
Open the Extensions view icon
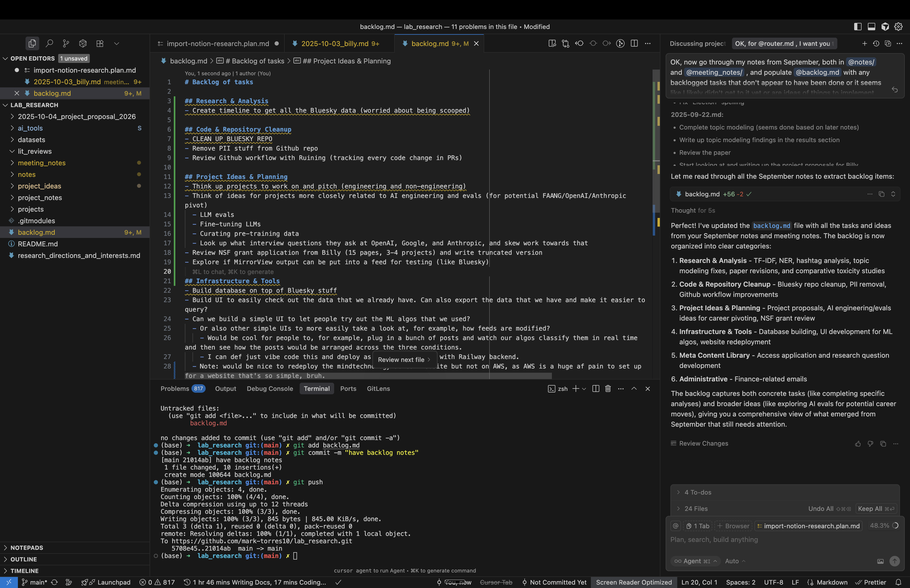(100, 43)
